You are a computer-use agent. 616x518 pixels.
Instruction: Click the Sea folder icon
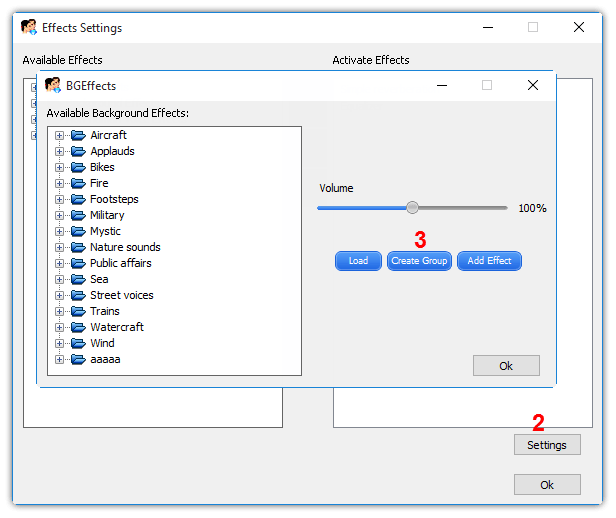(78, 279)
